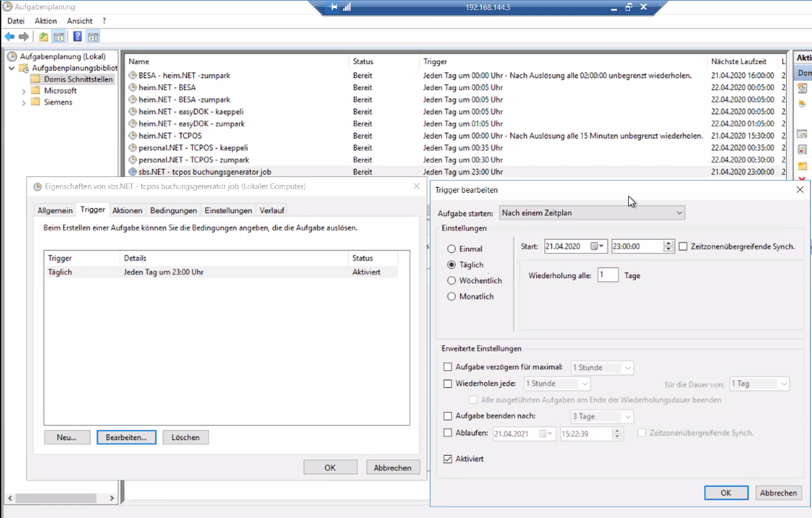Screen dimensions: 812x518
Task: Open the für die Dauer von dropdown
Action: [760, 384]
